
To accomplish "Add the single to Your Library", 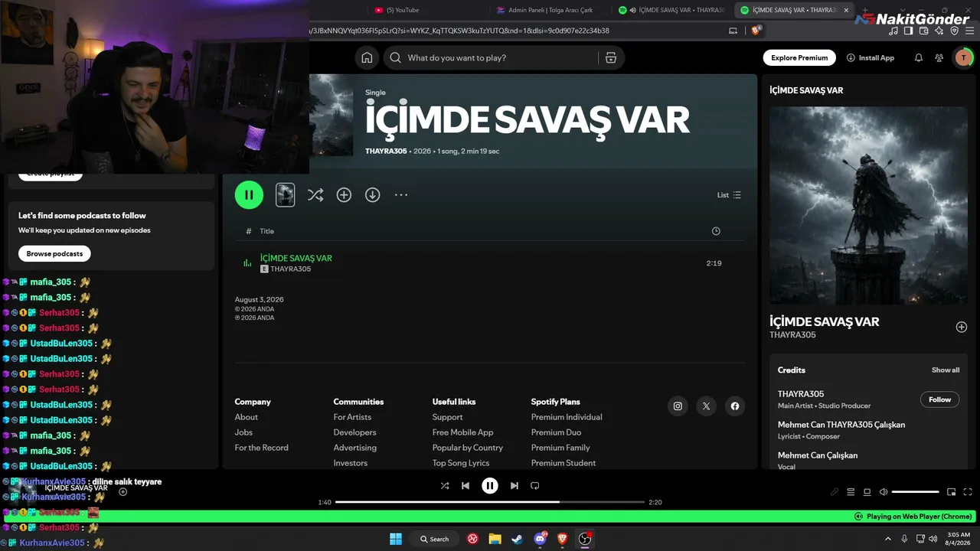I will point(344,195).
